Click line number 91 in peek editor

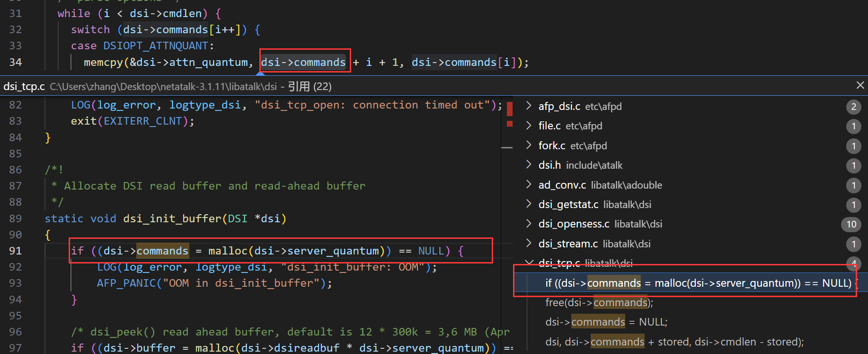(15, 251)
